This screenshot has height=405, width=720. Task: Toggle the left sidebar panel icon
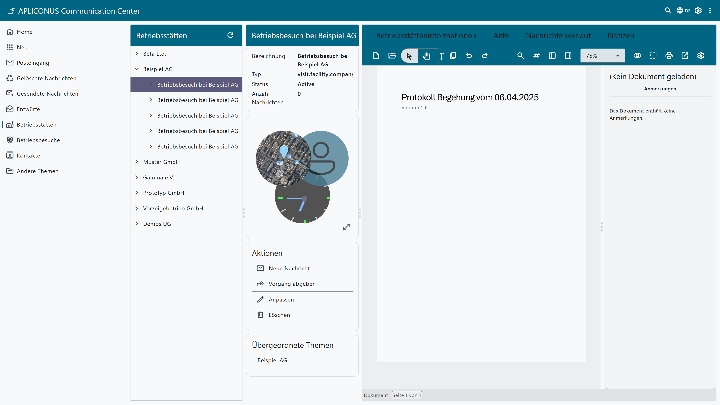(552, 56)
